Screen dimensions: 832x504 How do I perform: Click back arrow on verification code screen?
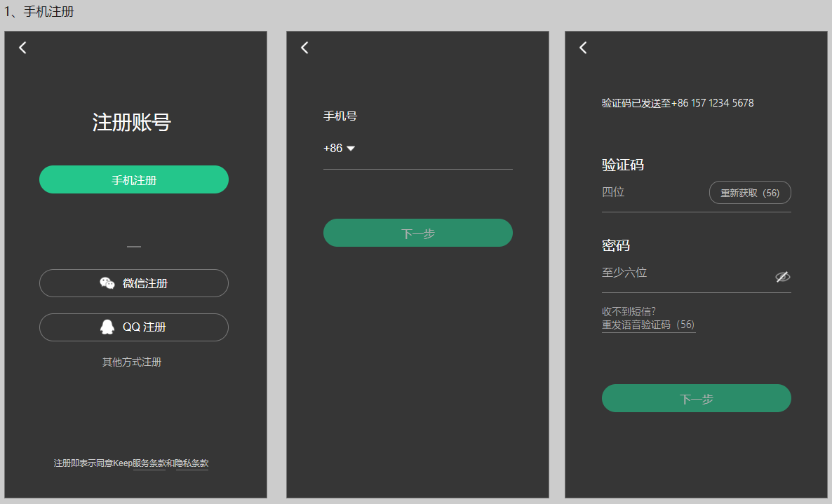click(x=583, y=48)
